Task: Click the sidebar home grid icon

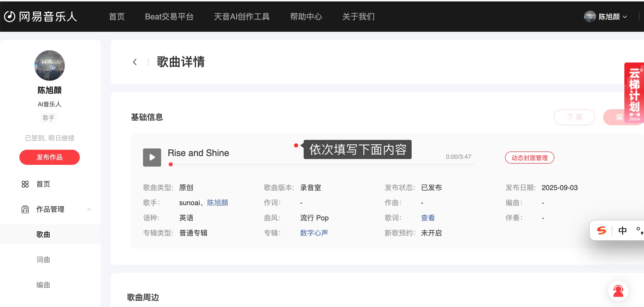Action: 25,184
